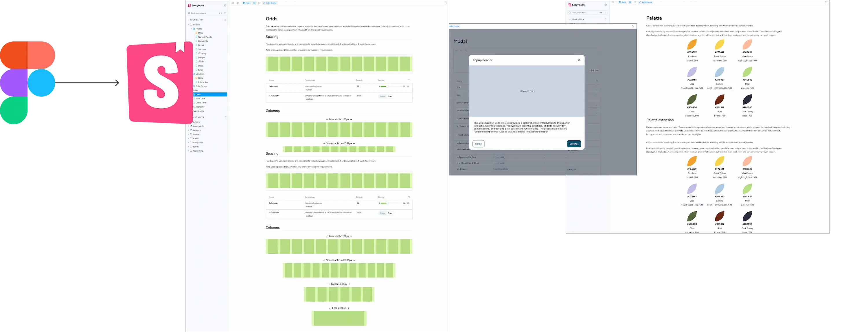
Task: Go fullscreen in the Modal window
Action: pos(633,26)
